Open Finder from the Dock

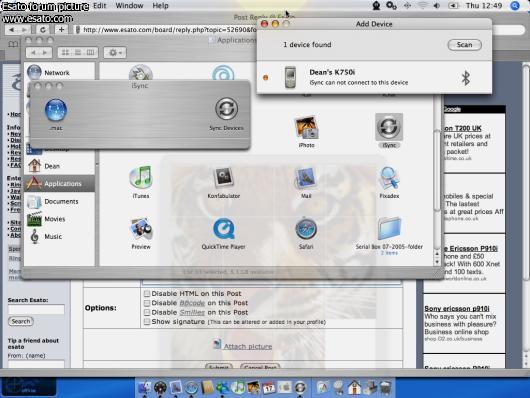point(145,388)
